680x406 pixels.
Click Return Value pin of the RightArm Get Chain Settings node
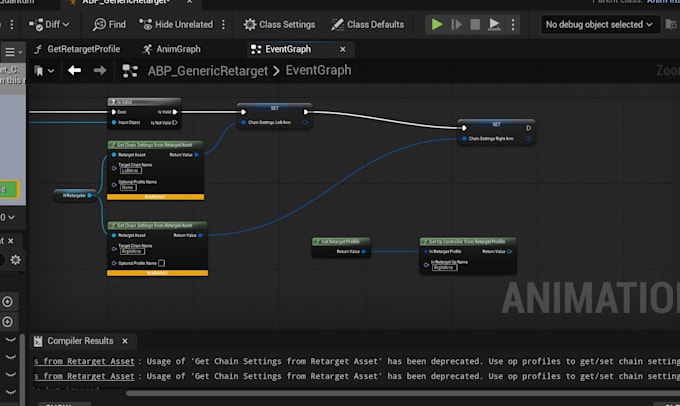pos(200,235)
